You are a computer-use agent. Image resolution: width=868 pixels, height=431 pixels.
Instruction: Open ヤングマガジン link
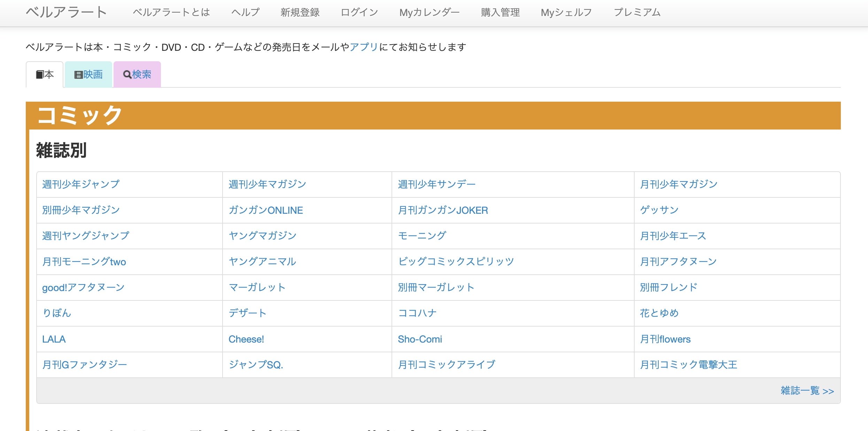pos(263,236)
